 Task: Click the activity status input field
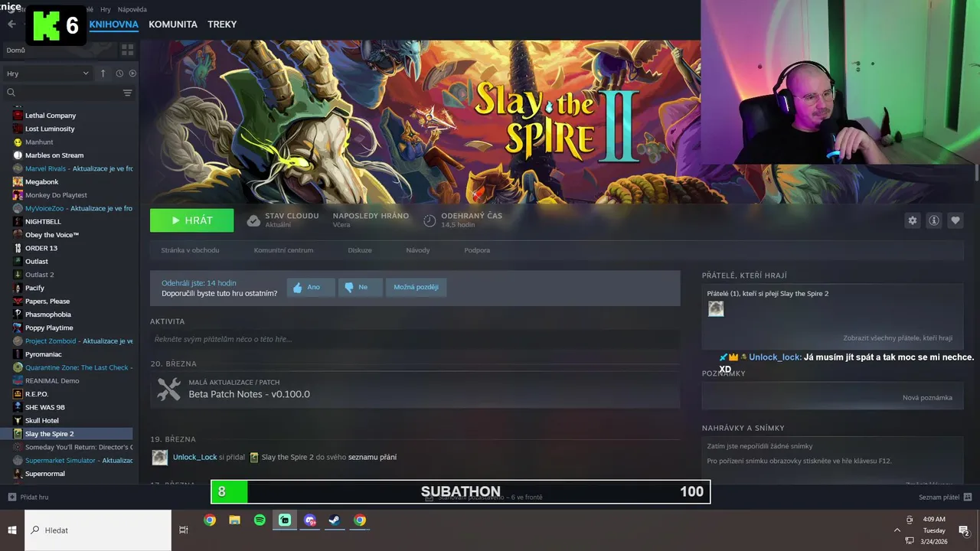[x=415, y=339]
